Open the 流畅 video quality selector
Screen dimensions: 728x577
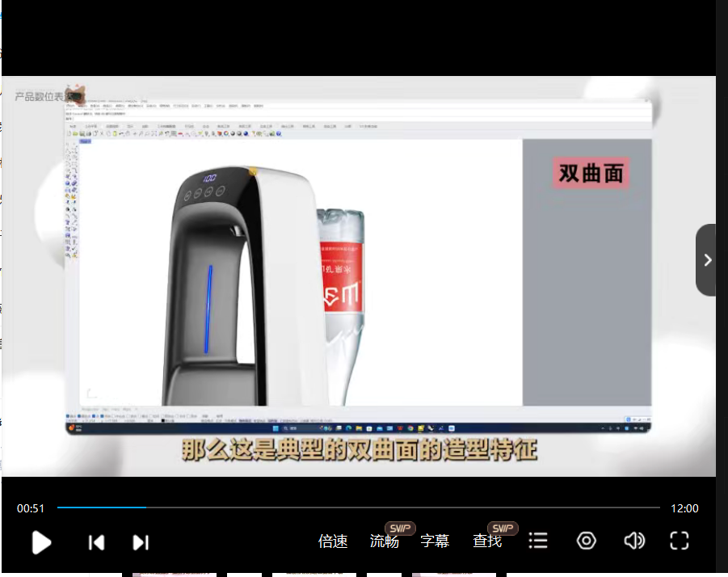click(385, 541)
